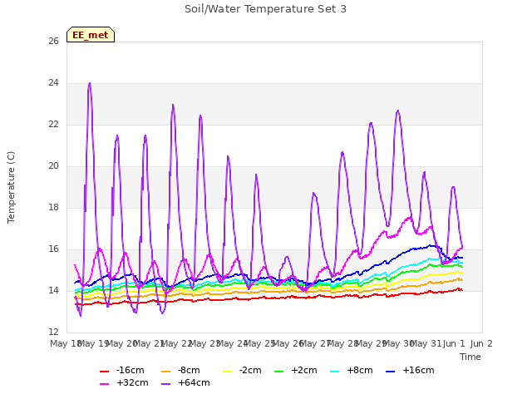Click the Jun 1 x-axis tick label

454,343
